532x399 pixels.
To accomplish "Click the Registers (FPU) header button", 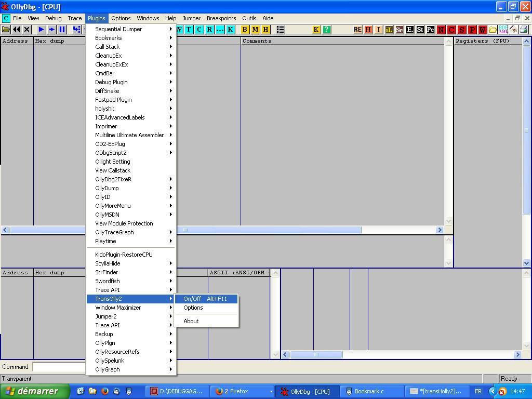I will [488, 41].
